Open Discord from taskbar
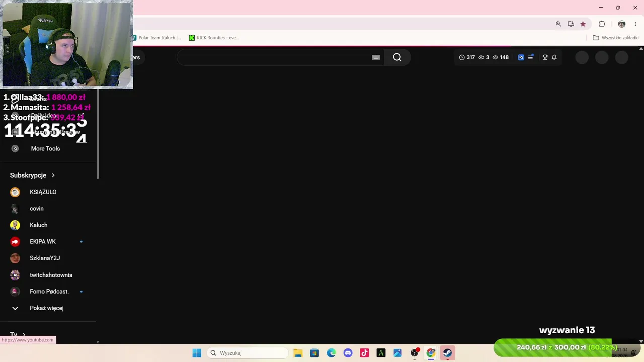 point(348,353)
